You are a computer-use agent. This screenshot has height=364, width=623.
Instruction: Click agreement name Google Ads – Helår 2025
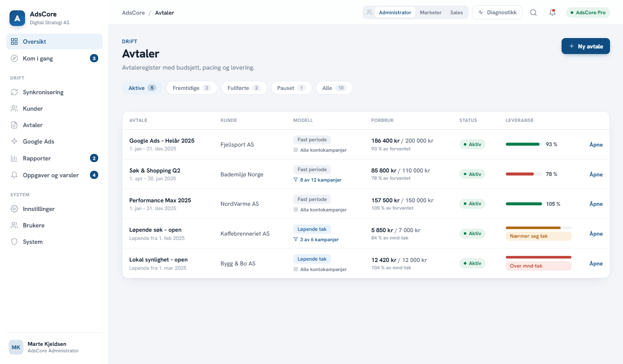162,140
